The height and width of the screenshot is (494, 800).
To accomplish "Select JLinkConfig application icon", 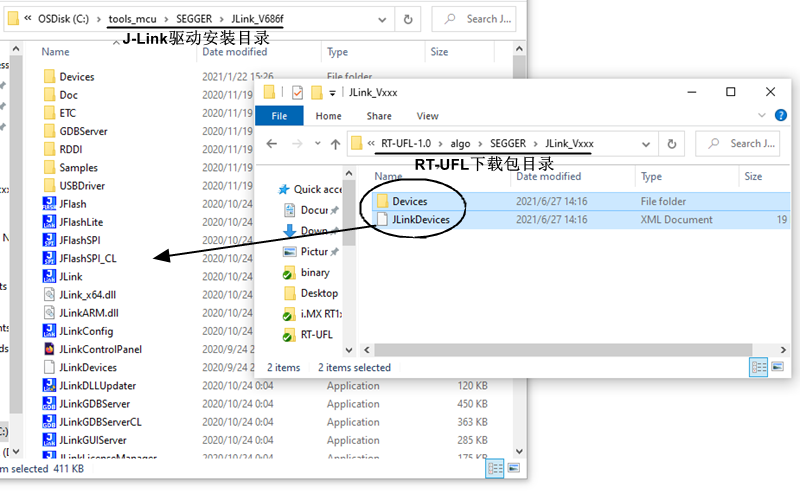I will click(x=49, y=331).
